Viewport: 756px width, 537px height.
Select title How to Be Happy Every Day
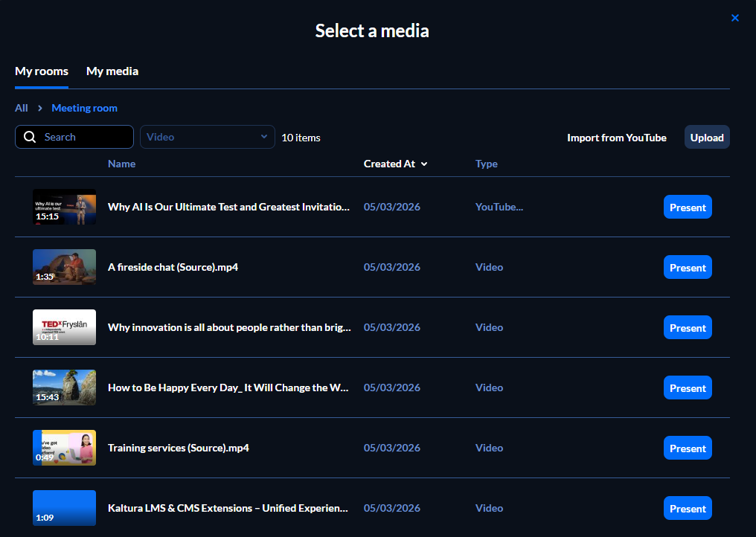point(228,388)
